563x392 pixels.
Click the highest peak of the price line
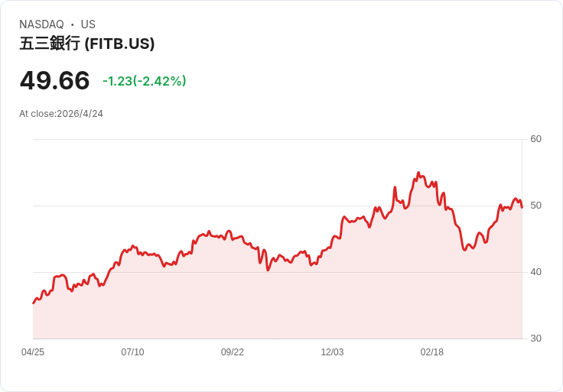[418, 173]
